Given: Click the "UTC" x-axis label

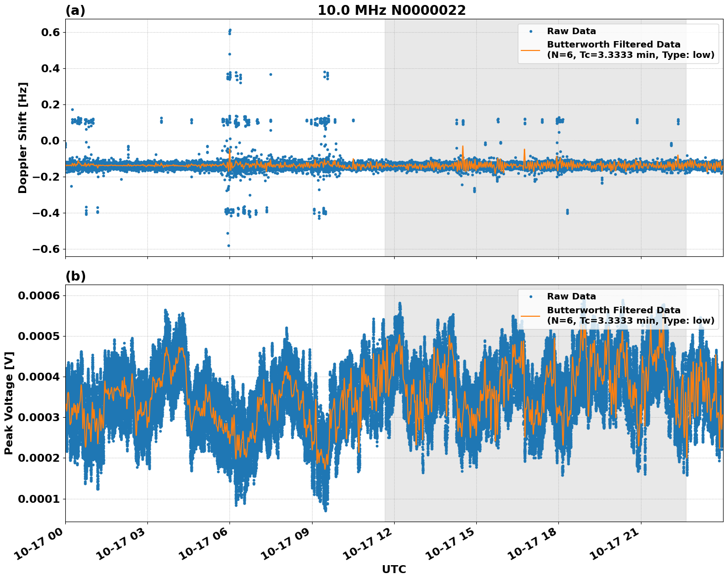Looking at the screenshot, I should click(x=394, y=569).
